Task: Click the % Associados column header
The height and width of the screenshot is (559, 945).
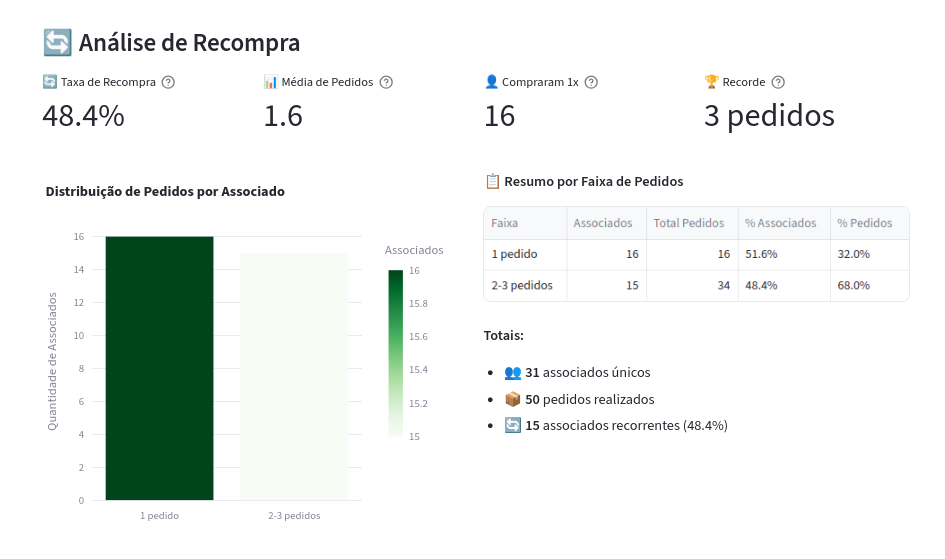Action: [780, 223]
